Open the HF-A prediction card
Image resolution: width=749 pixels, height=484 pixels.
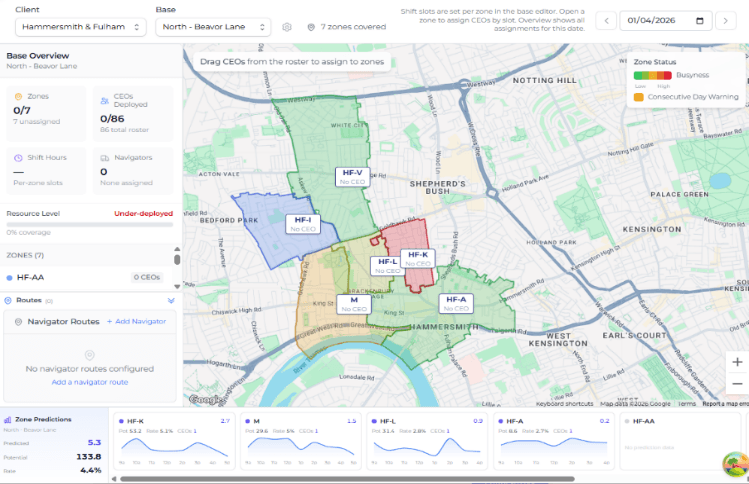coord(554,441)
